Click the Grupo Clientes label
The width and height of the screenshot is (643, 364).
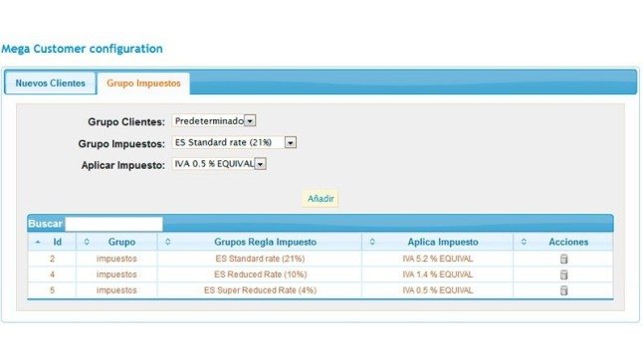click(x=126, y=121)
